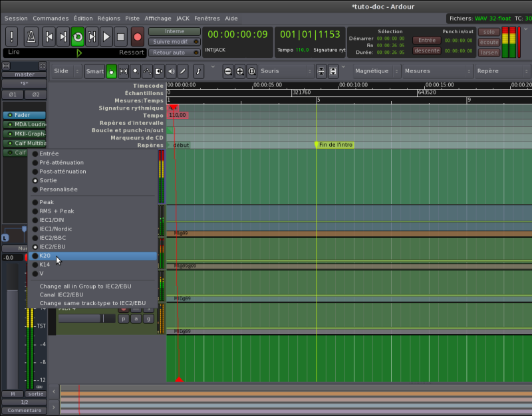
Task: Start playback with the play button
Action: pos(106,36)
